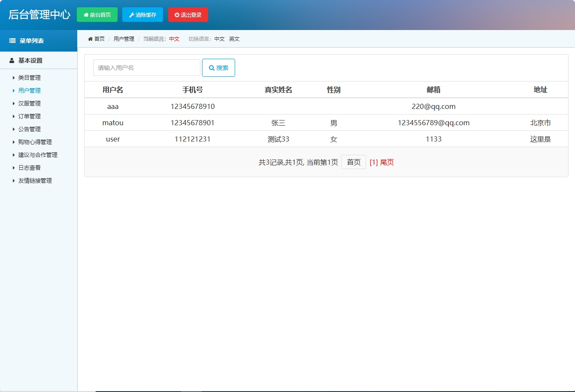Click the home icon in the breadcrumb

(90, 39)
